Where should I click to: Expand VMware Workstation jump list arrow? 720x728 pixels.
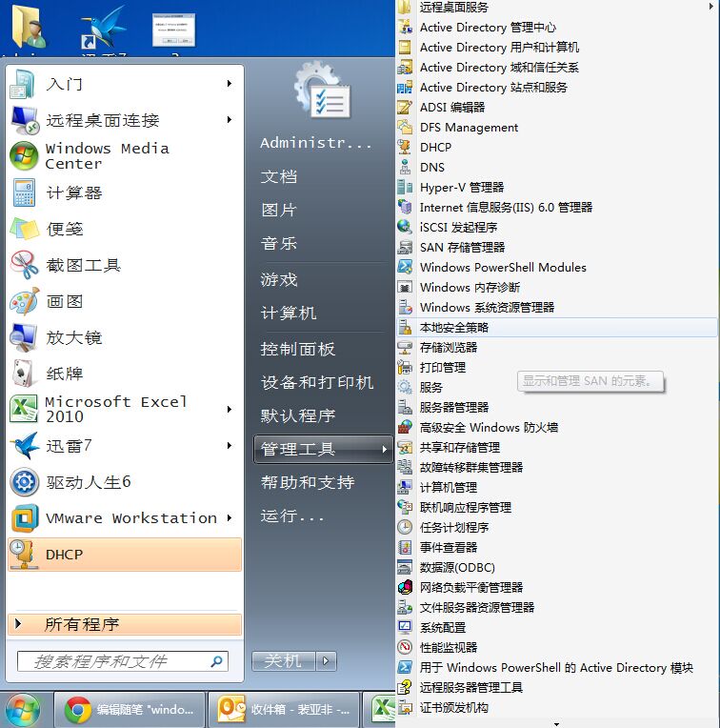pos(230,517)
